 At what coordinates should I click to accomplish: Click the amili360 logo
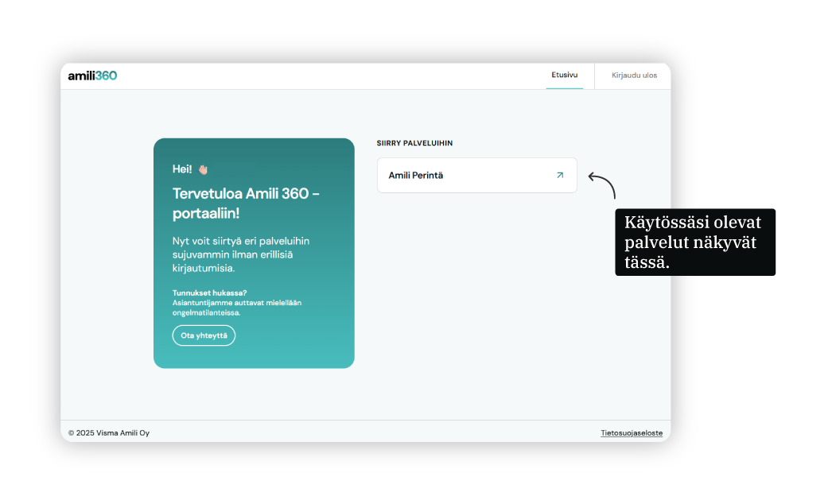92,76
